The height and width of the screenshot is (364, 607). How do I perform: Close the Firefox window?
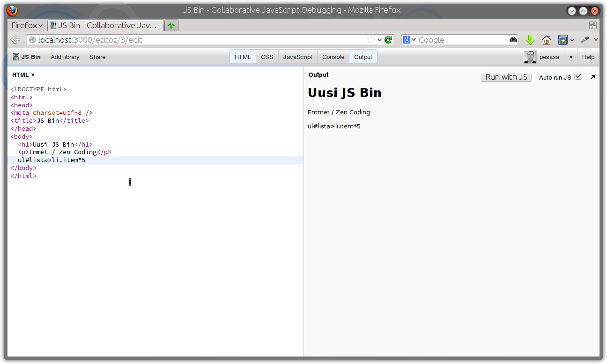point(595,11)
